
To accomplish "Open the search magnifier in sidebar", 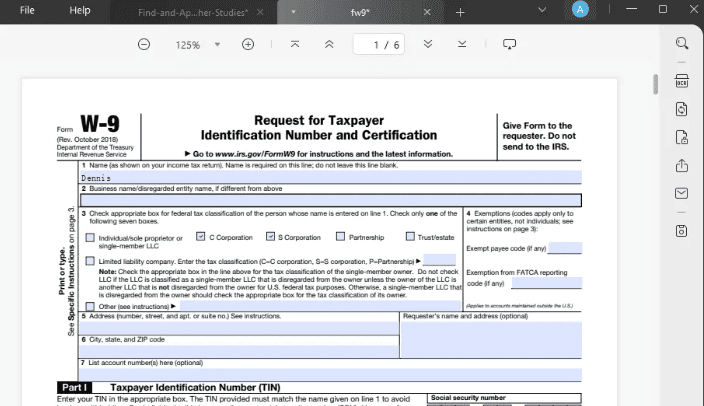I will click(x=682, y=43).
